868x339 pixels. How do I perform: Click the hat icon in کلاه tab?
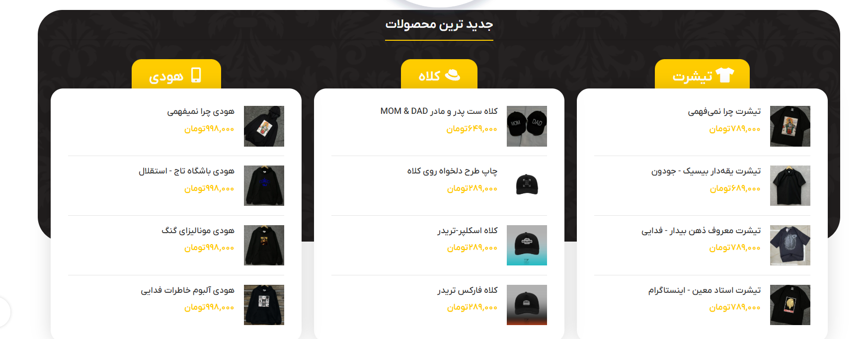[x=452, y=75]
